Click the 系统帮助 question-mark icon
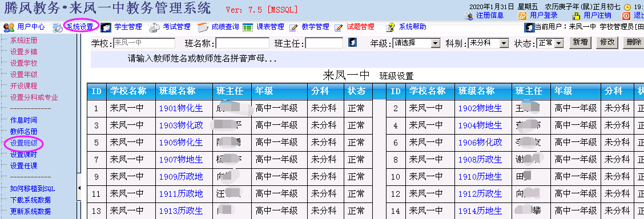644x219 pixels. (391, 27)
